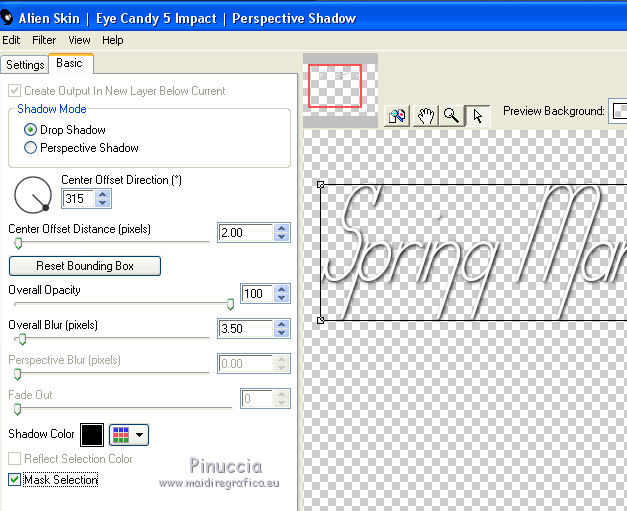Viewport: 627px width, 511px height.
Task: Decrease Center Offset Distance with down arrow
Action: tap(282, 237)
